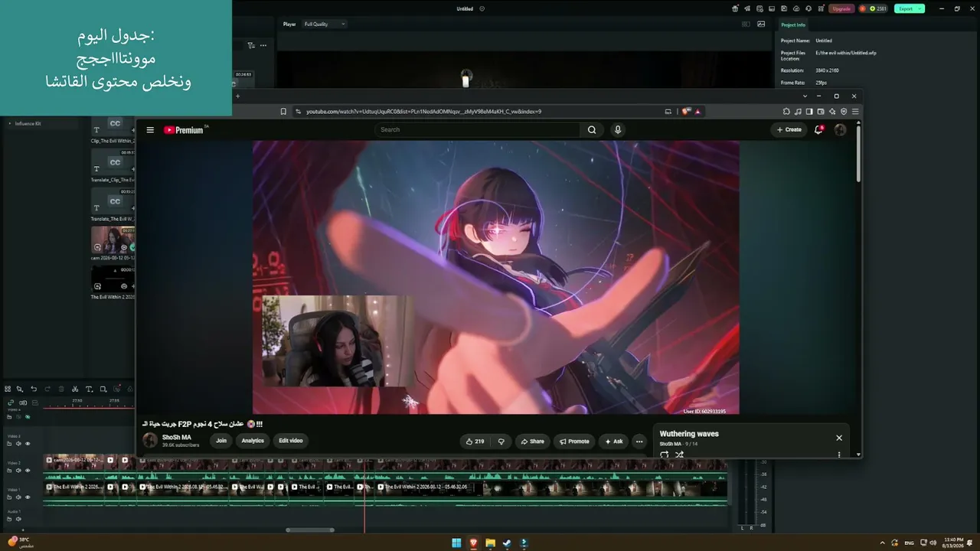Share the YouTube video
980x551 pixels.
click(x=532, y=442)
